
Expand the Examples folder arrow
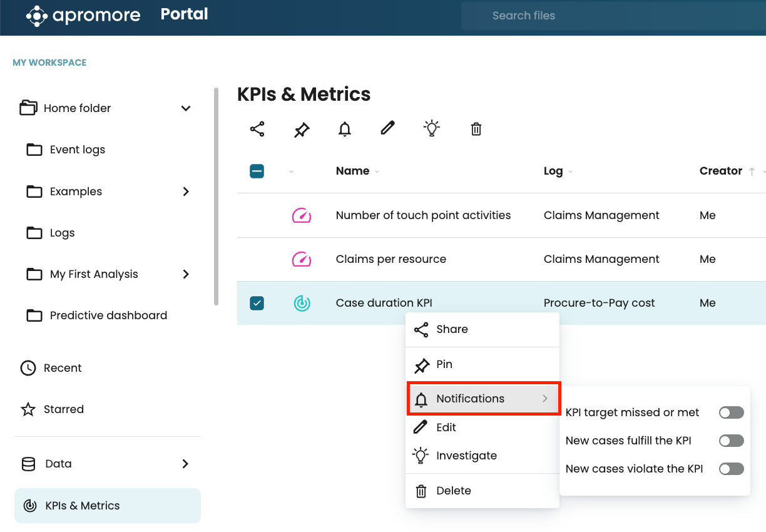(x=186, y=192)
